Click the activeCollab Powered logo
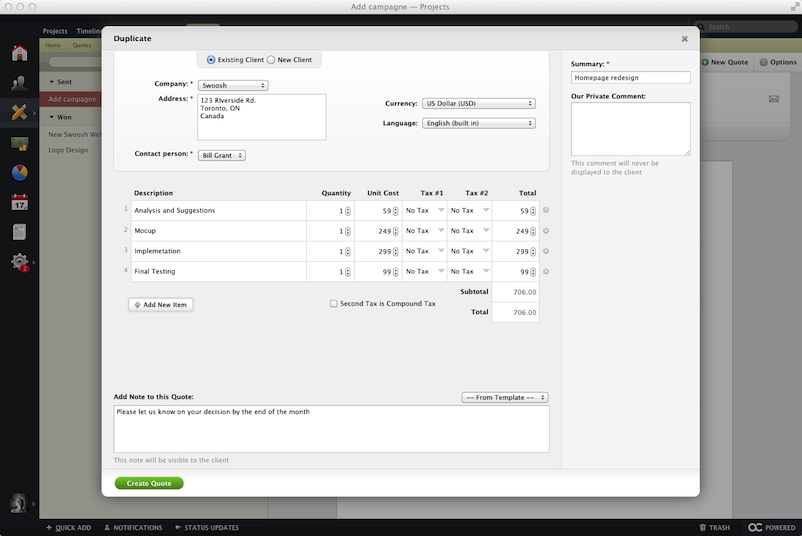 point(772,527)
